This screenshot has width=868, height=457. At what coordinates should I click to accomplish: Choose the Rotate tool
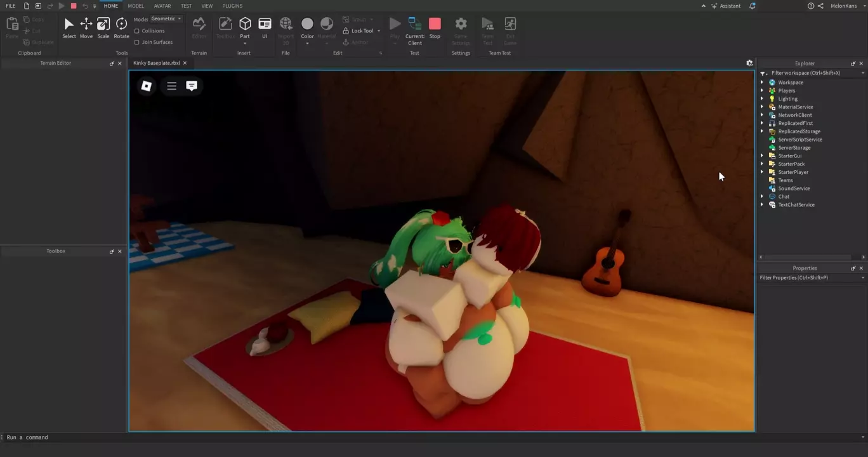tap(121, 27)
